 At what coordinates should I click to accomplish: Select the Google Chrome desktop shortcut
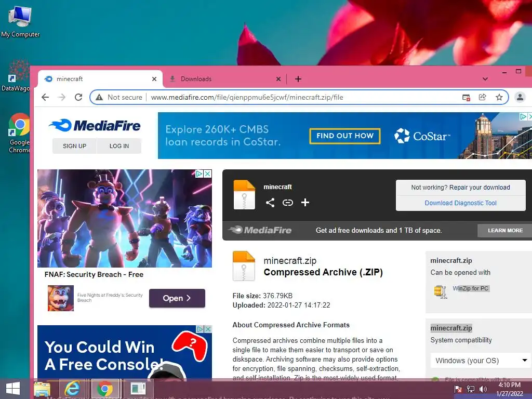[x=19, y=133]
